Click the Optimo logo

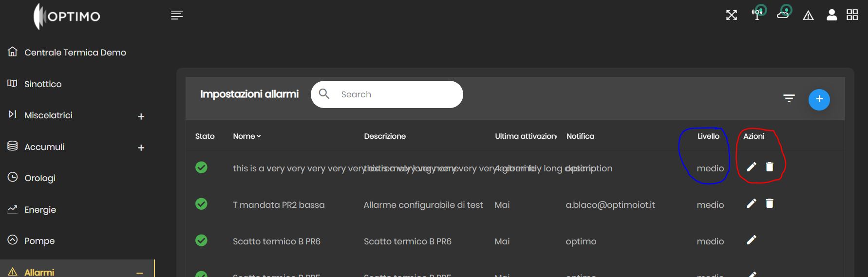click(67, 16)
